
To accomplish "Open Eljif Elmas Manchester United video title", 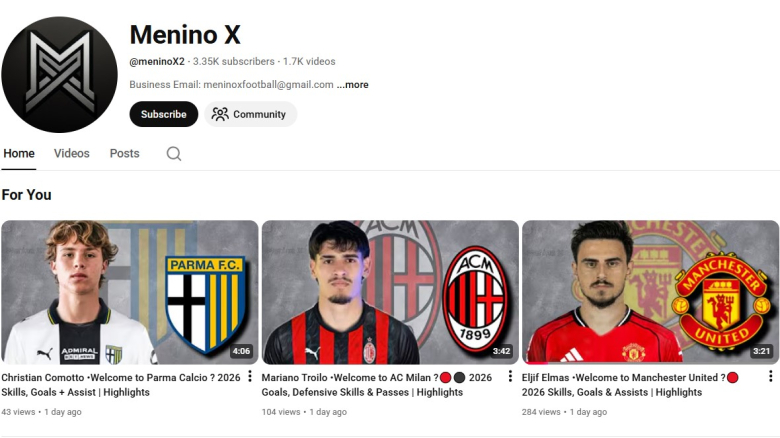I will point(630,385).
